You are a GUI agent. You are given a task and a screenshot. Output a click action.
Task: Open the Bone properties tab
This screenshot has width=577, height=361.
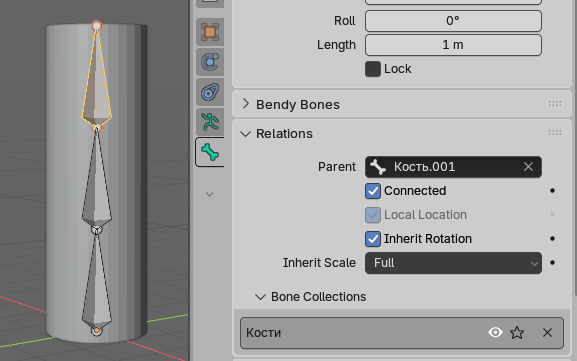click(x=210, y=152)
